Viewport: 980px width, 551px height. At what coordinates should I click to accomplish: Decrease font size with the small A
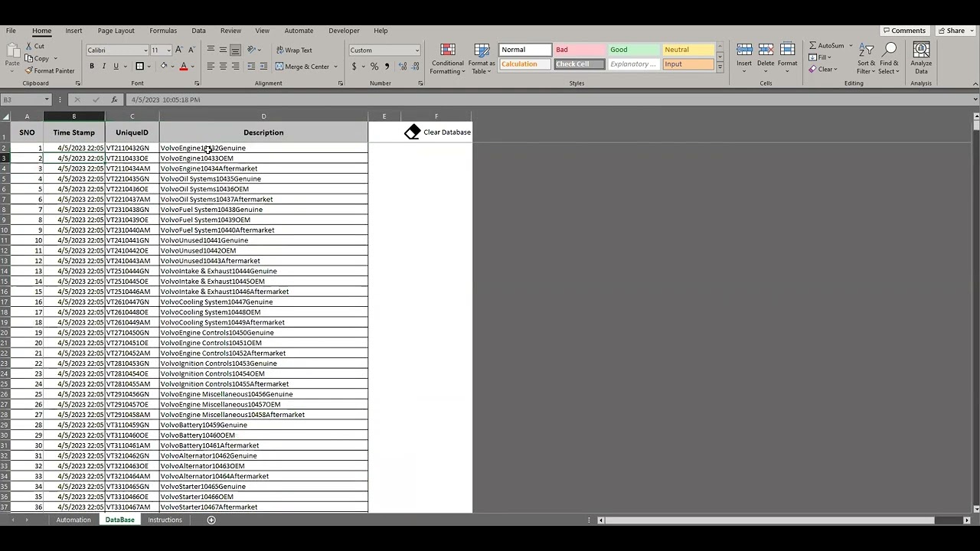point(191,50)
